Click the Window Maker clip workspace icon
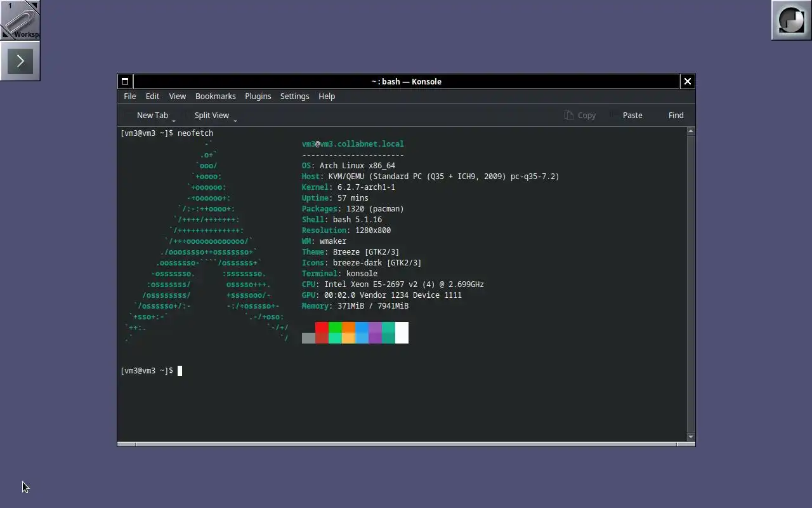Screen dimensions: 812x508 20,20
